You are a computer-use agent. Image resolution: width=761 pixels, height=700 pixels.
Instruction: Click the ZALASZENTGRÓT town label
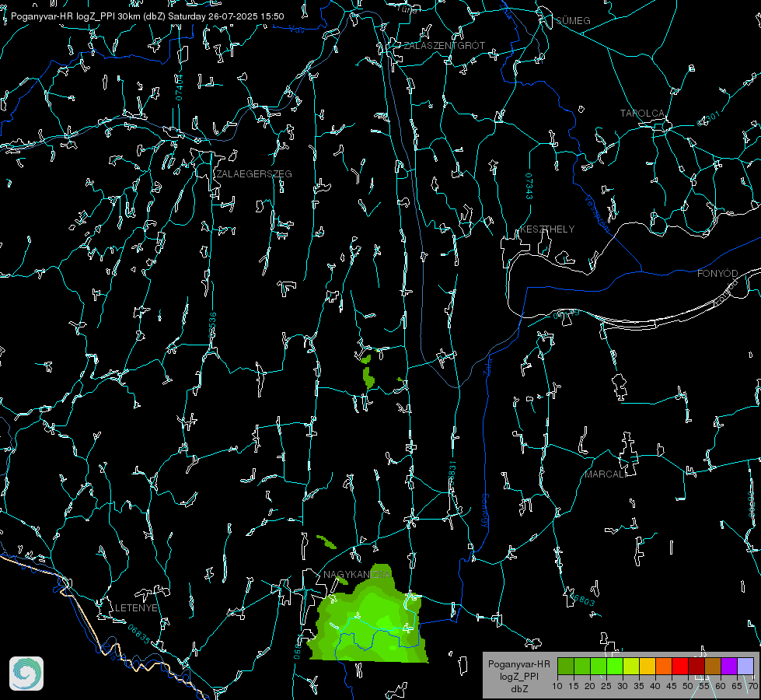444,46
